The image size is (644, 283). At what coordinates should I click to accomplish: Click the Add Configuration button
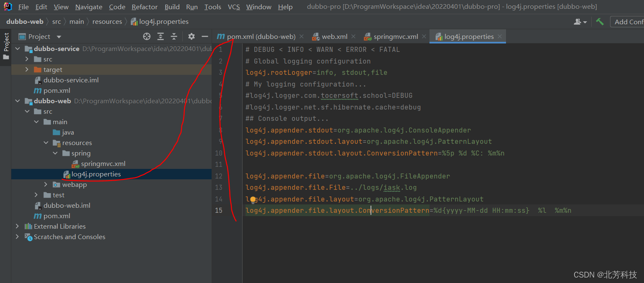click(x=627, y=22)
